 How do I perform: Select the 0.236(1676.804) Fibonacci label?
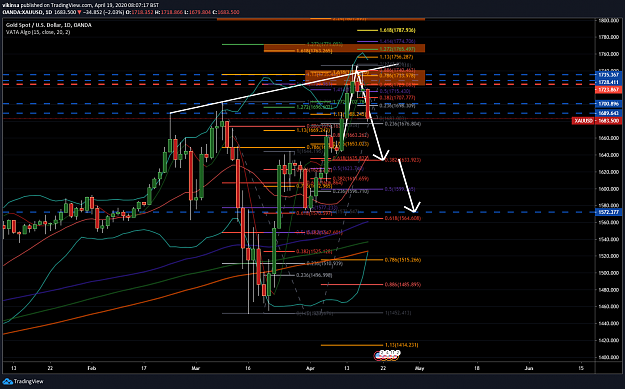coord(403,124)
